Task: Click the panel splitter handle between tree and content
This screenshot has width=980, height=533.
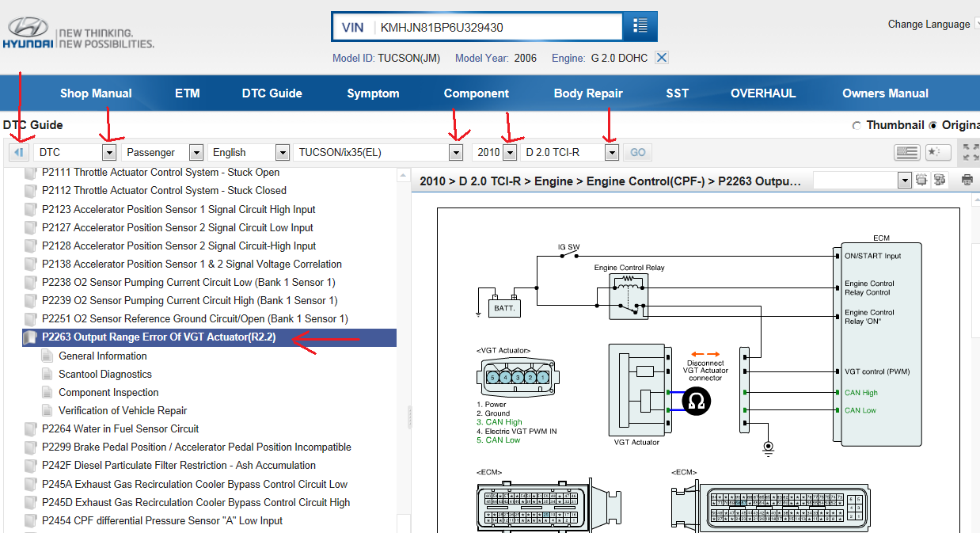Action: point(409,417)
